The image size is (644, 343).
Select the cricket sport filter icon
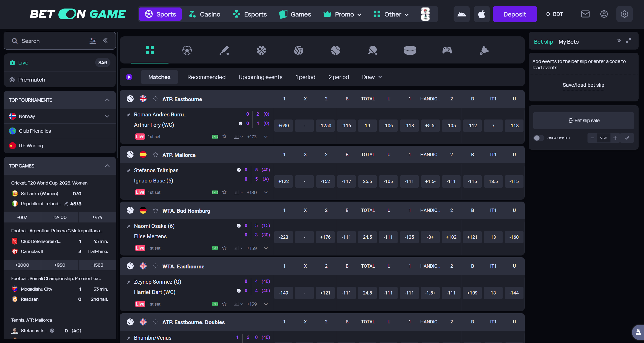click(224, 50)
